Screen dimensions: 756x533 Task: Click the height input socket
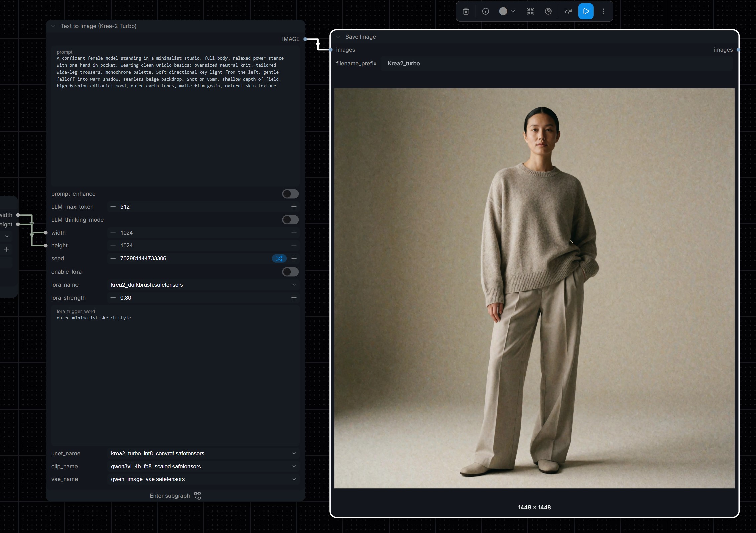[46, 245]
